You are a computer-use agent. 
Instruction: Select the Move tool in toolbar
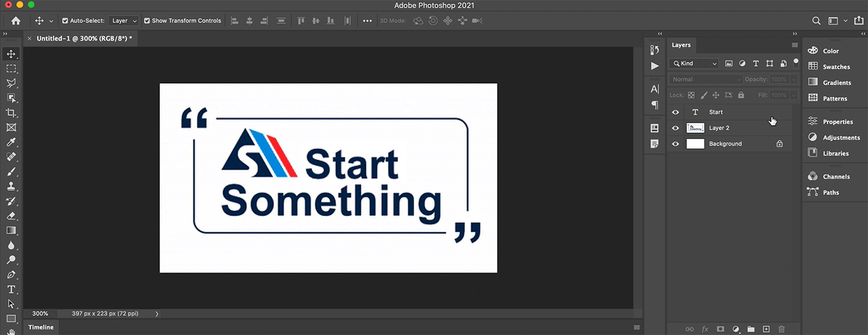coord(11,54)
